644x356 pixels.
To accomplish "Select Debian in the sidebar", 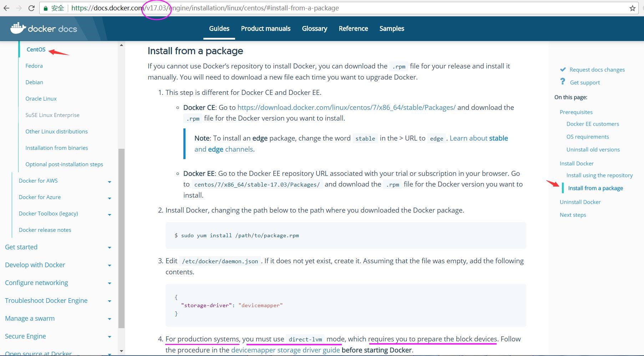I will point(34,82).
